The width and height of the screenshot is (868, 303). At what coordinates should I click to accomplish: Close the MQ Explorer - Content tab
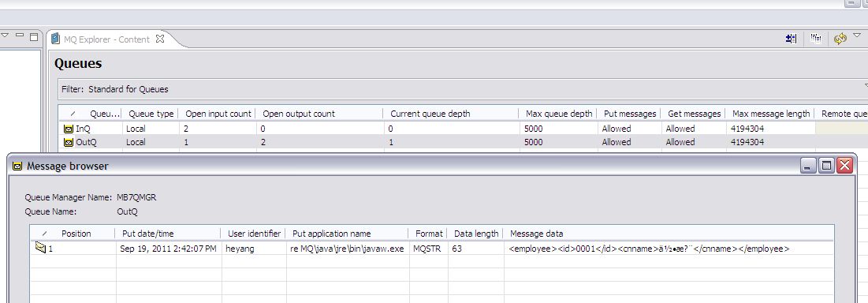coord(160,39)
